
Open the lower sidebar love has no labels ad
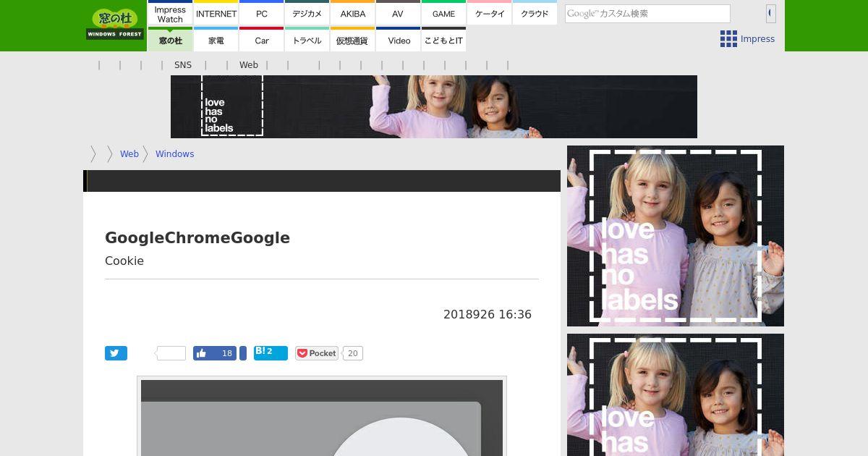[676, 395]
